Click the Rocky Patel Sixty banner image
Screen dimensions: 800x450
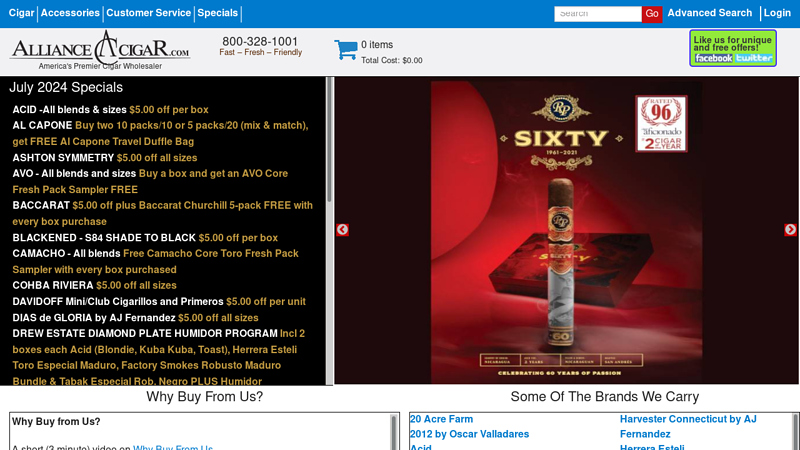click(x=566, y=231)
